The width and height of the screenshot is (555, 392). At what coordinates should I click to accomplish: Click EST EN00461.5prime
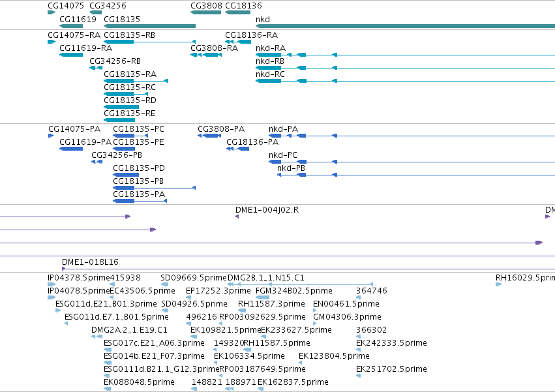[x=346, y=304]
